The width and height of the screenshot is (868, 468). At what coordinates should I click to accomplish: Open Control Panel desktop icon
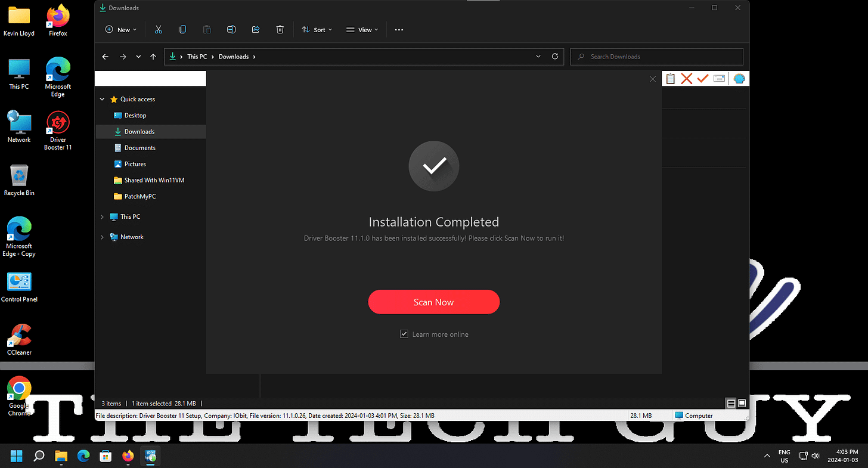click(19, 286)
